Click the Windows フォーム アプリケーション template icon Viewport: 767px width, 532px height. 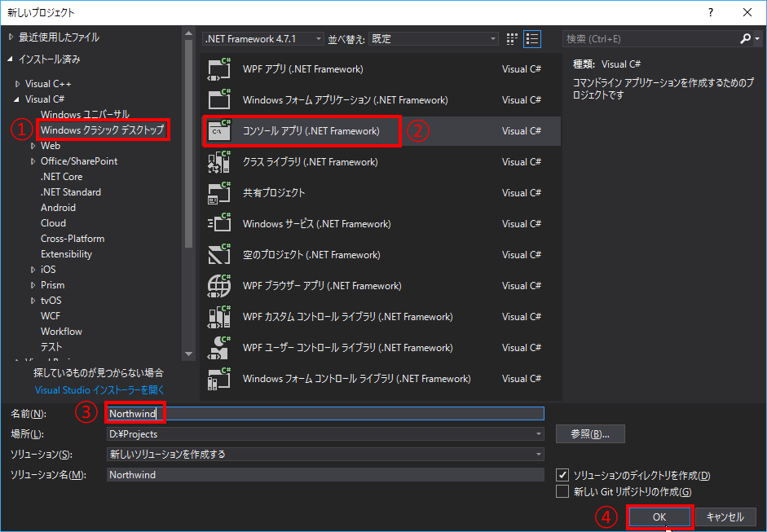click(218, 99)
